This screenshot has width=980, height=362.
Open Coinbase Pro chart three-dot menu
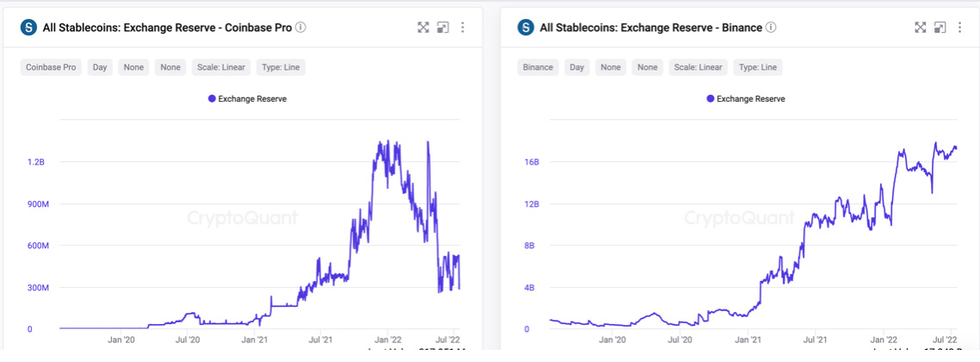[x=462, y=27]
